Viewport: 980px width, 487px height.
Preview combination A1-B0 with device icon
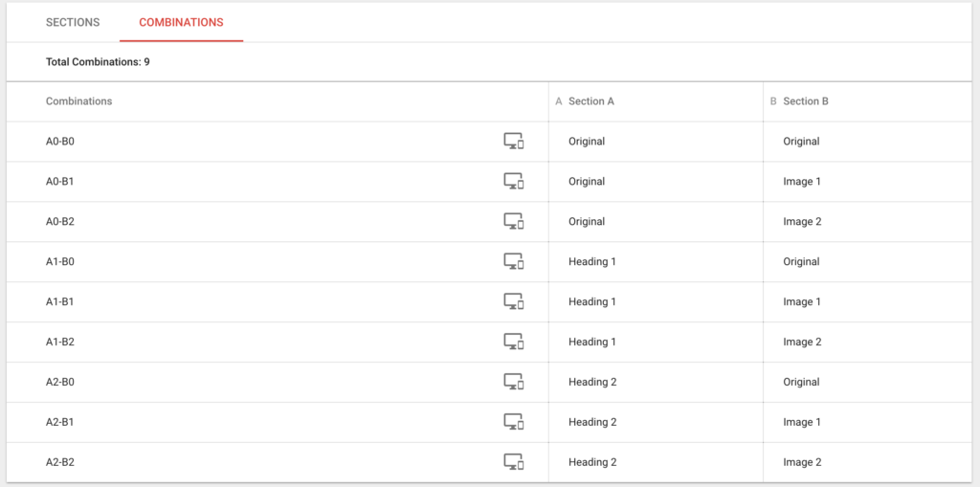pos(514,262)
